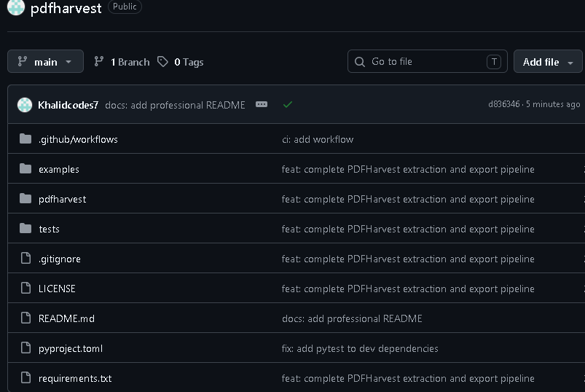Open the requirements.txt file
This screenshot has width=585, height=392.
75,379
